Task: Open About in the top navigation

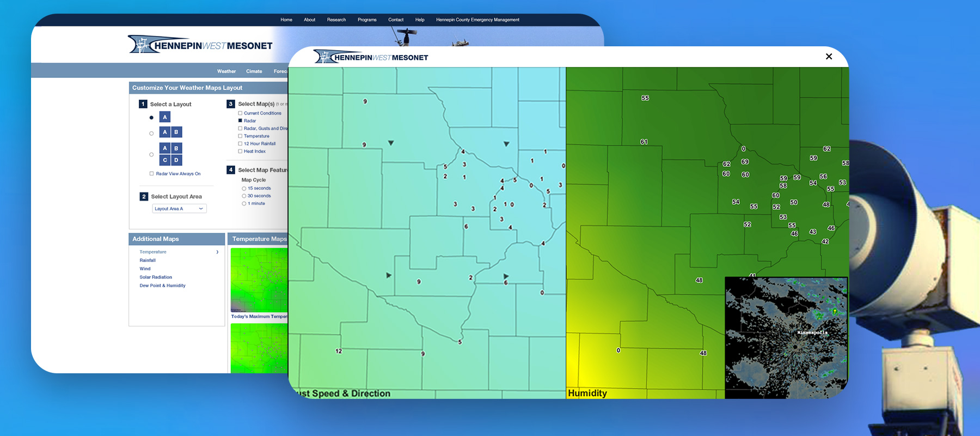Action: pyautogui.click(x=310, y=20)
